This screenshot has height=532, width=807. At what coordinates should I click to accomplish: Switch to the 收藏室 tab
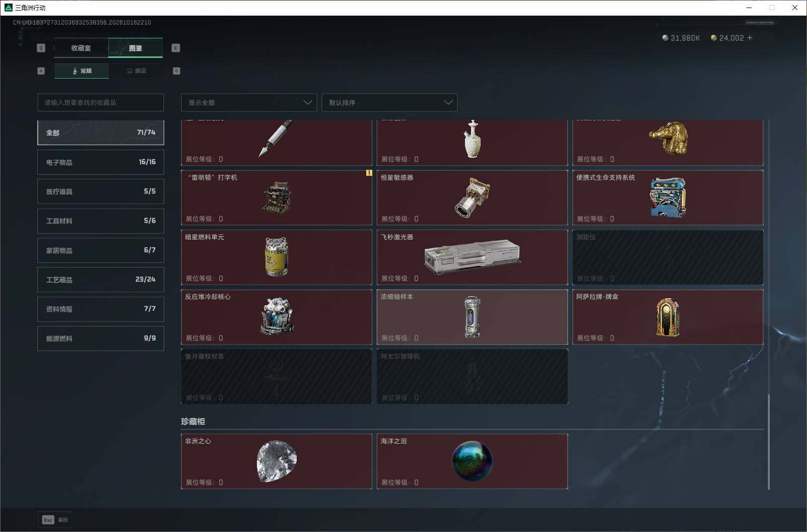(x=81, y=48)
